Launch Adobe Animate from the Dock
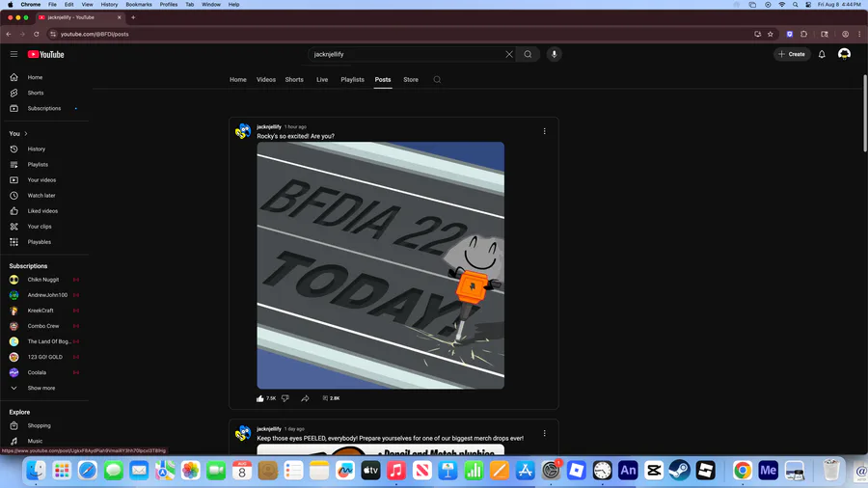This screenshot has height=488, width=868. point(628,471)
